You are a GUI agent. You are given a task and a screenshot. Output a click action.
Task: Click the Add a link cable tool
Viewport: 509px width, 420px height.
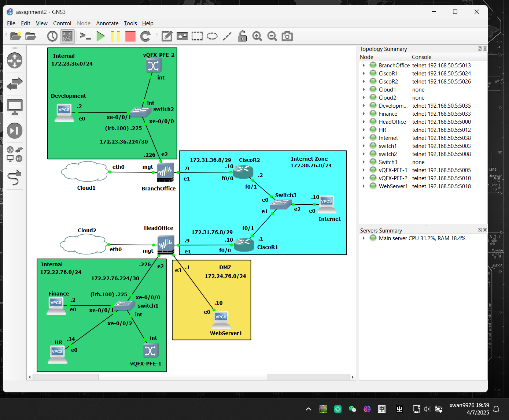[x=15, y=178]
